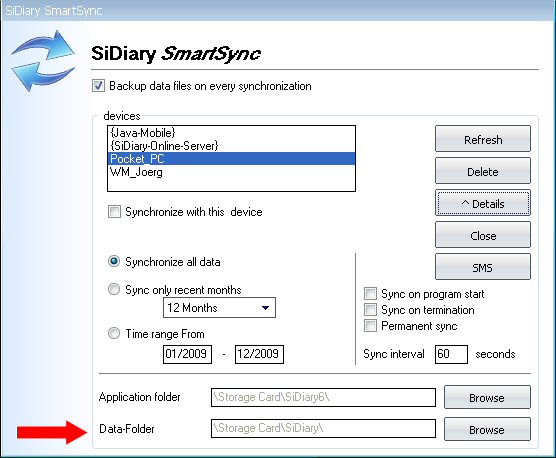The width and height of the screenshot is (556, 458).
Task: Enable Synchronize with this device checkbox
Action: click(114, 212)
